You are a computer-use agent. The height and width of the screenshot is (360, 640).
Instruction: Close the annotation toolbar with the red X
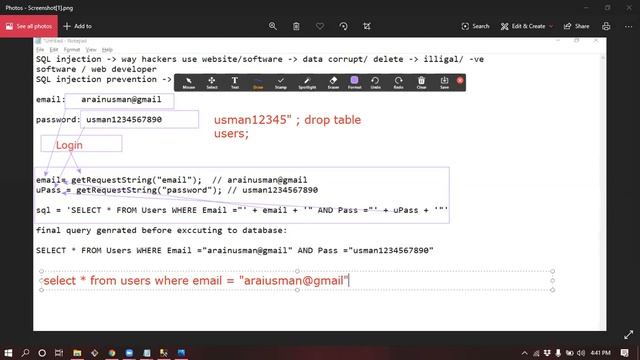coord(460,80)
